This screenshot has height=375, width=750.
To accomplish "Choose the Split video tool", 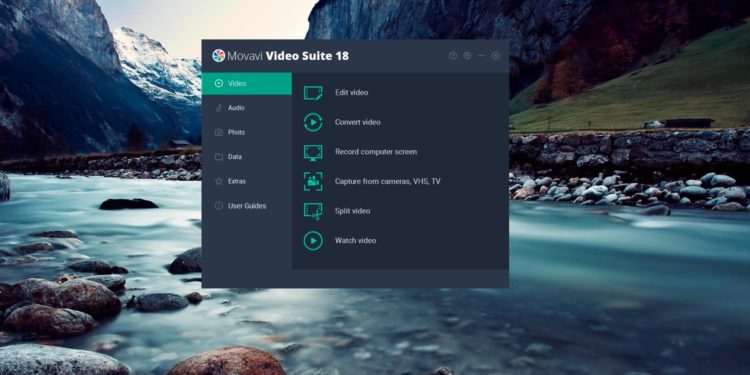I will (x=337, y=211).
